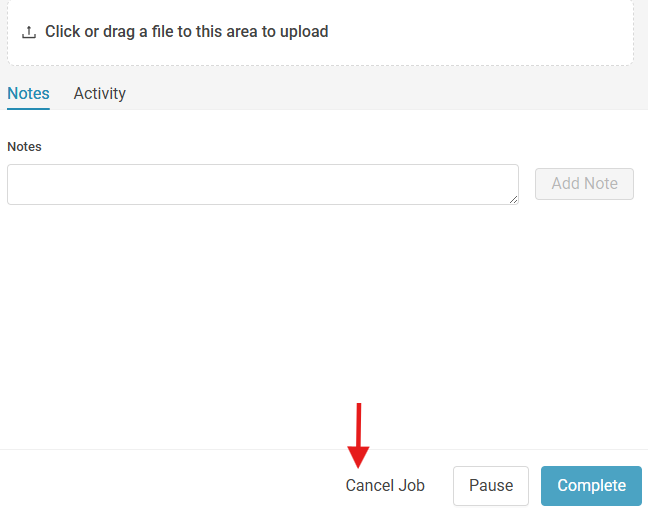Click the blue underline beneath the Notes tab
The height and width of the screenshot is (511, 648).
(29, 109)
